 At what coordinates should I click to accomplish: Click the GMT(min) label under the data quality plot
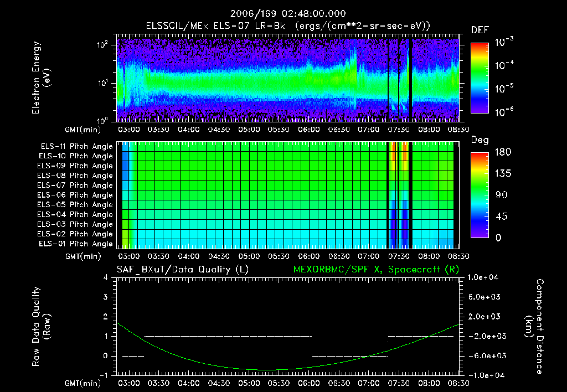[x=83, y=383]
